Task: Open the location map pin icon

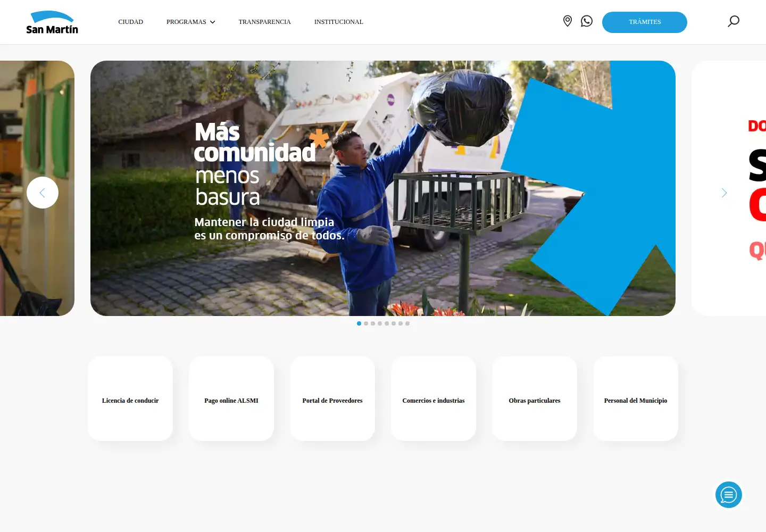Action: pos(568,21)
